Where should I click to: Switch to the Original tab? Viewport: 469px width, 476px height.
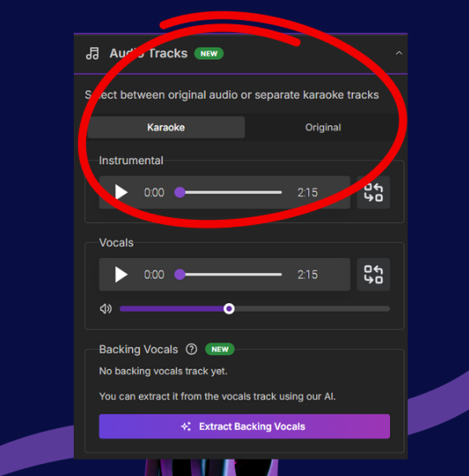pyautogui.click(x=323, y=127)
